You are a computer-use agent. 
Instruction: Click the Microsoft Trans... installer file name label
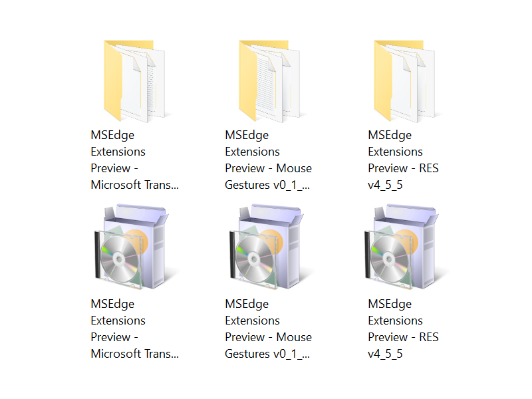point(135,329)
